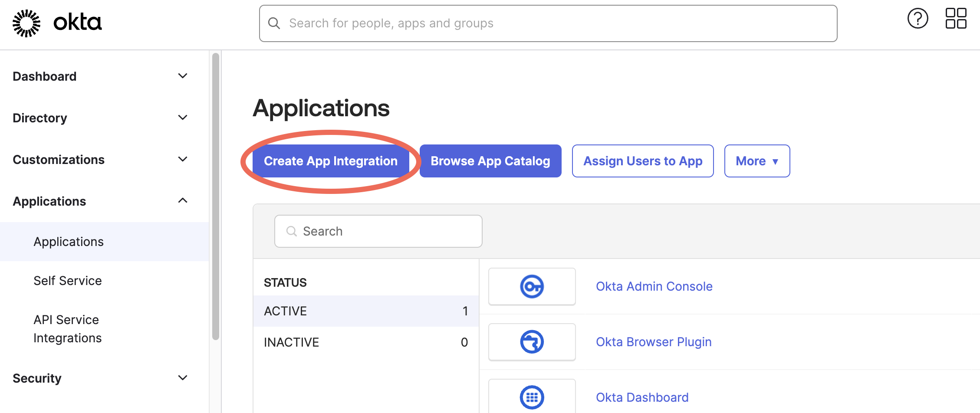This screenshot has width=980, height=413.
Task: Expand the Directory section chevron
Action: pyautogui.click(x=183, y=118)
